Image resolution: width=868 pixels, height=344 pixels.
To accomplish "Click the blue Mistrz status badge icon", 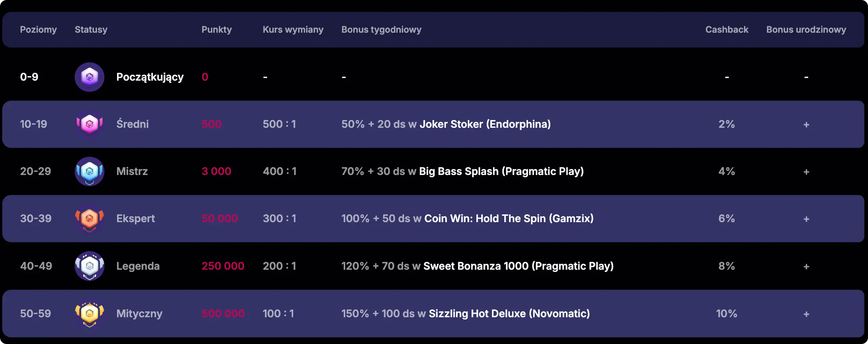I will pyautogui.click(x=90, y=171).
